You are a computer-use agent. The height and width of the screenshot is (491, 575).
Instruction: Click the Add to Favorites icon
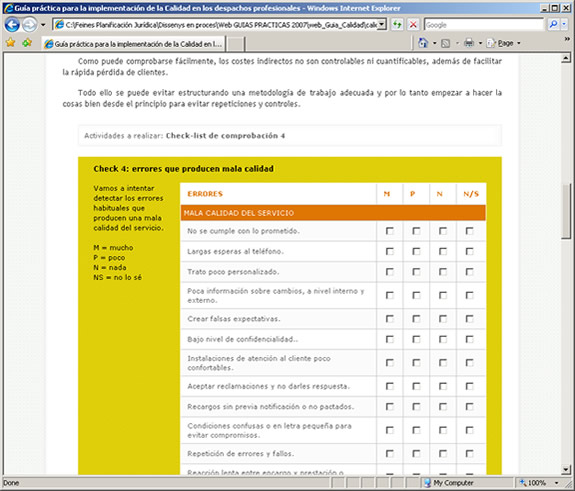pos(27,43)
